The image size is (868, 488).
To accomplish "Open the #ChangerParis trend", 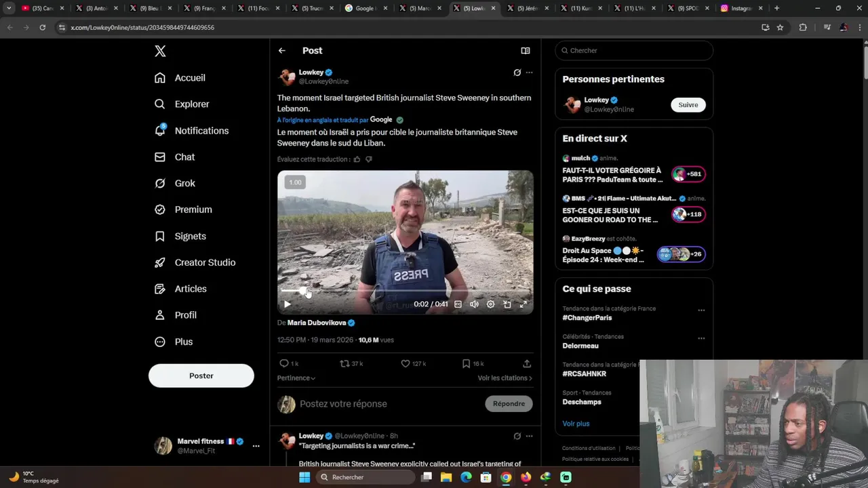I will click(x=587, y=318).
